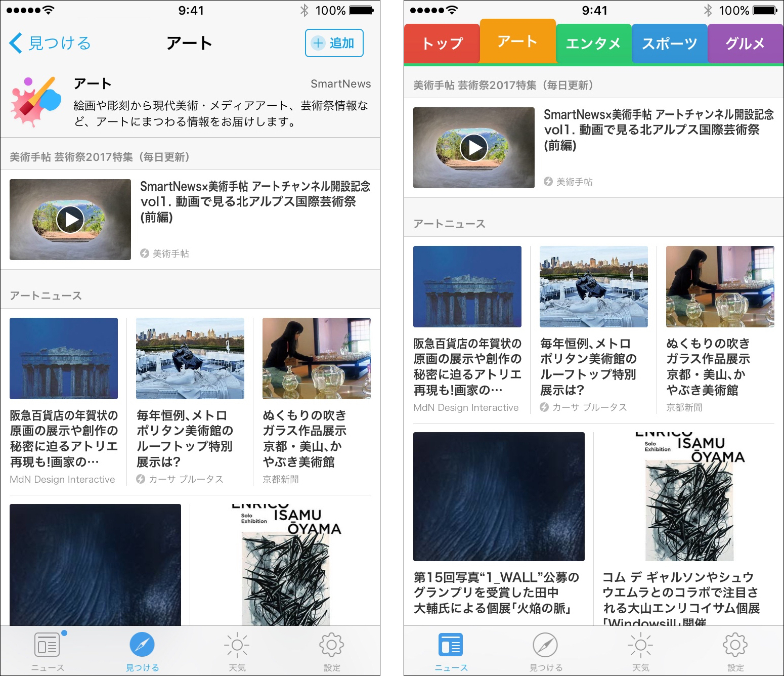
Task: Tap the 9:41 clock in right status bar
Action: (594, 10)
